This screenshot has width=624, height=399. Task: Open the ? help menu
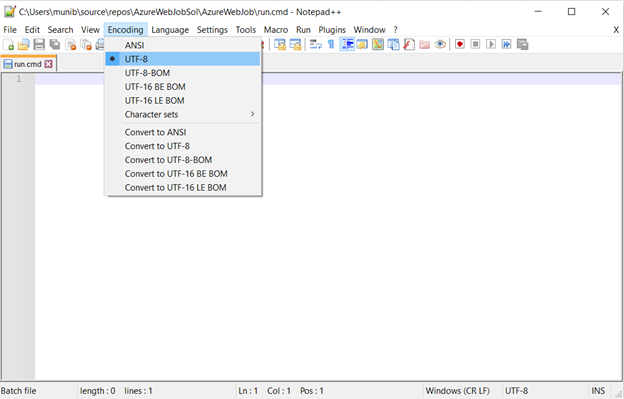click(x=396, y=30)
